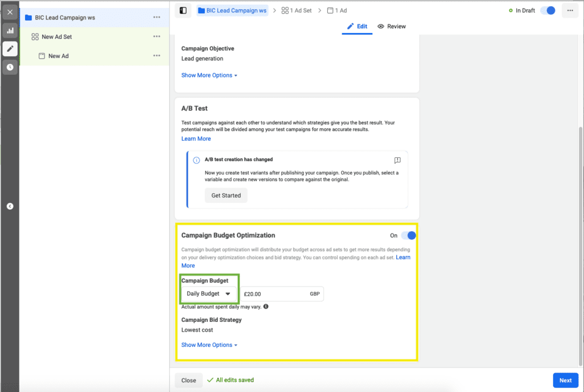This screenshot has height=392, width=584.
Task: Close the editor with the X icon
Action: (x=10, y=11)
